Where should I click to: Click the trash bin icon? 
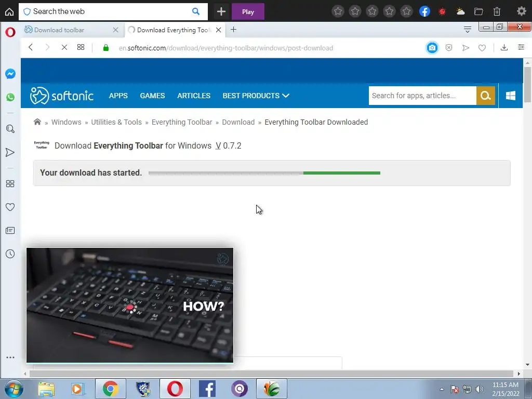497,11
